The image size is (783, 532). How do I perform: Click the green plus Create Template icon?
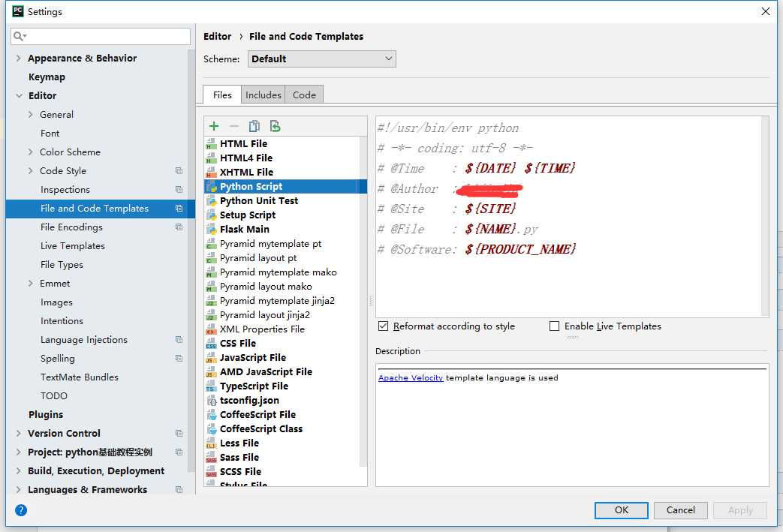click(214, 126)
